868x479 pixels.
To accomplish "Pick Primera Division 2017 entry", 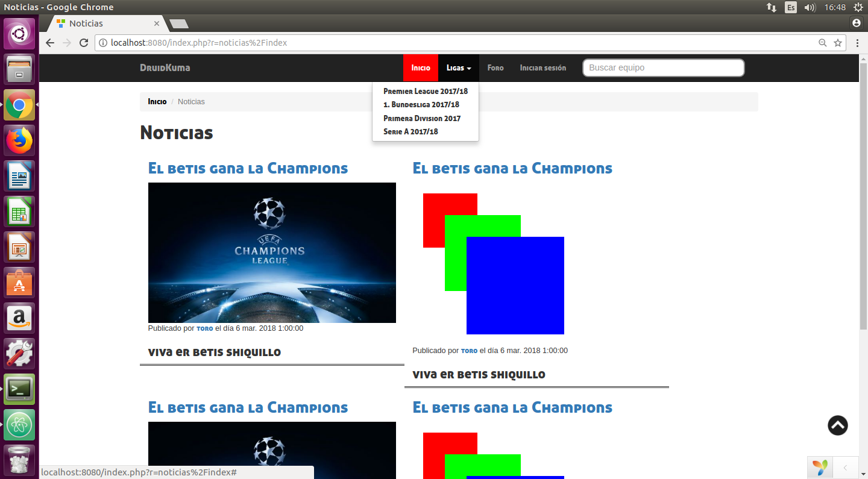I will tap(422, 118).
